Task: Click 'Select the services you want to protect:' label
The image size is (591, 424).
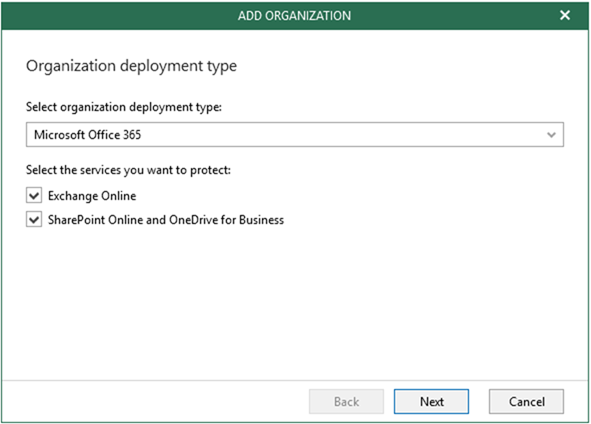Action: coord(128,170)
